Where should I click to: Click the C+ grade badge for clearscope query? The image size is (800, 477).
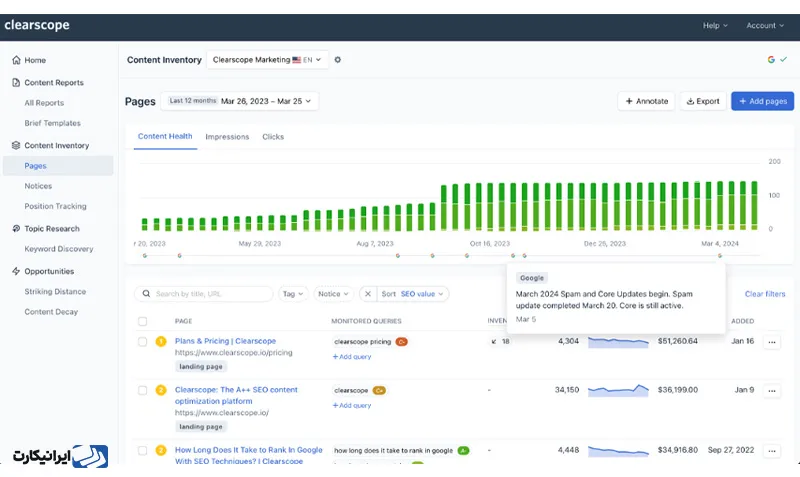tap(379, 391)
